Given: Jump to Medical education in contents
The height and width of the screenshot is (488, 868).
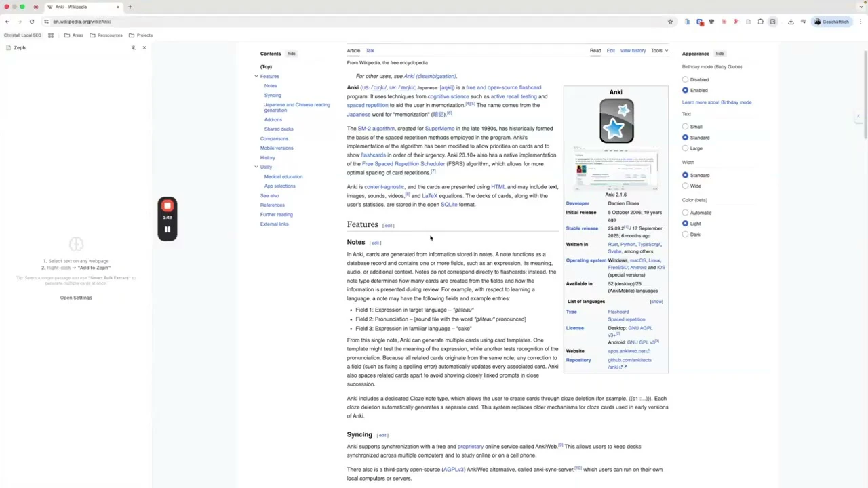Looking at the screenshot, I should (283, 177).
